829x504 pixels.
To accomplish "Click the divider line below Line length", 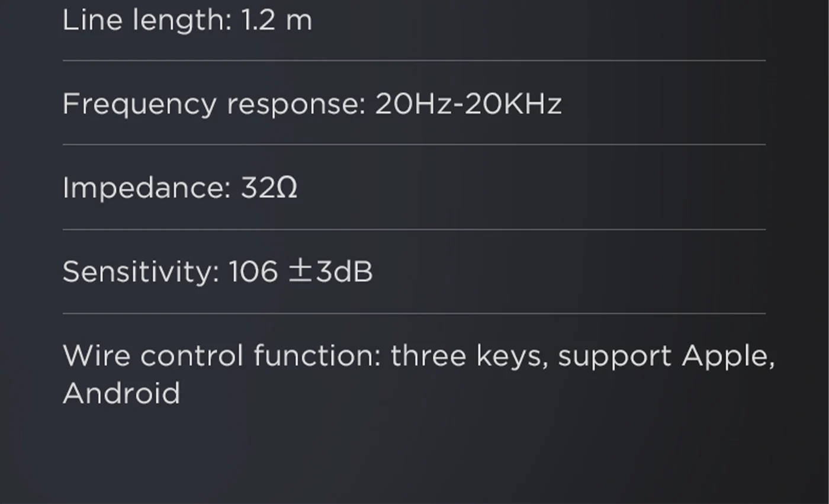I will [414, 60].
